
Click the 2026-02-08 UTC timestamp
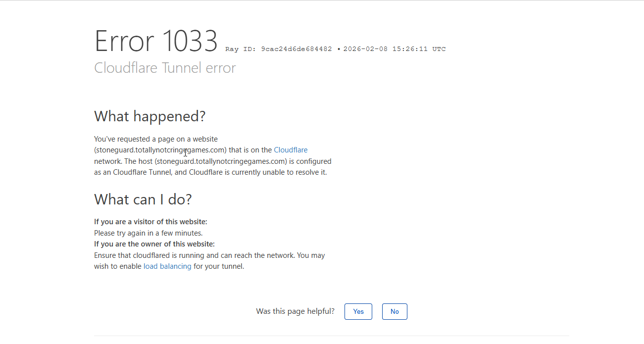coord(394,49)
